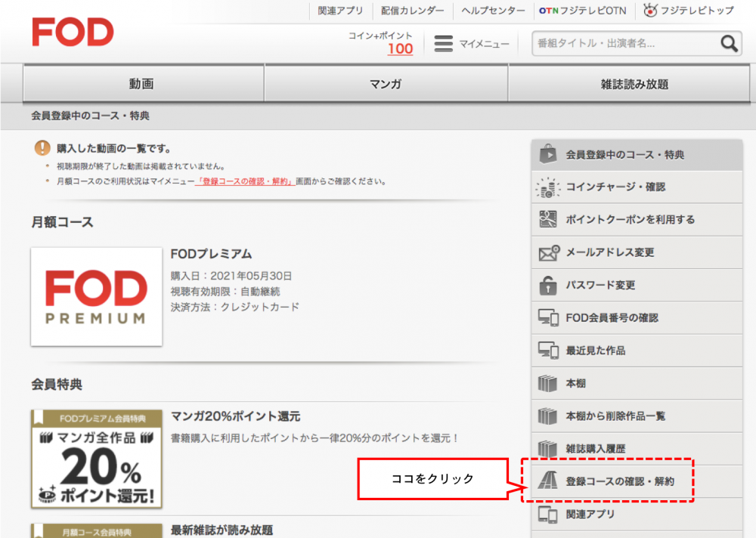The image size is (756, 538).
Task: Select FOD会員番号の確認 sidebar label
Action: pos(612,317)
